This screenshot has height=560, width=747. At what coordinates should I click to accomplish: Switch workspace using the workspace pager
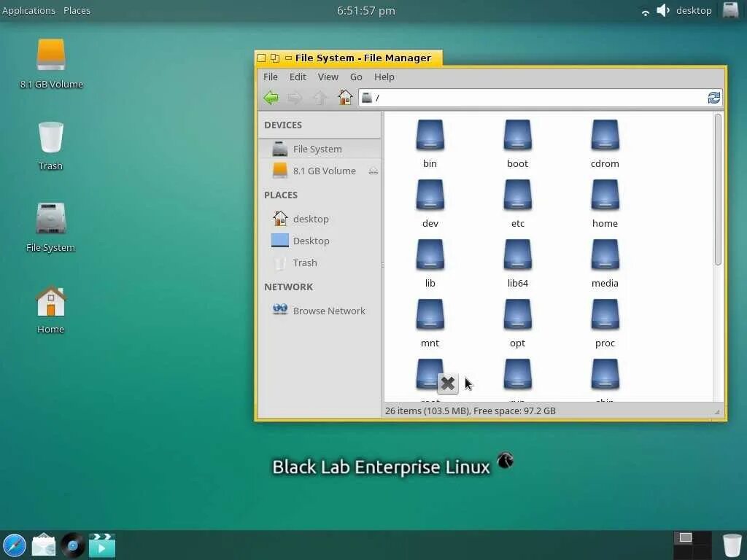pyautogui.click(x=693, y=545)
